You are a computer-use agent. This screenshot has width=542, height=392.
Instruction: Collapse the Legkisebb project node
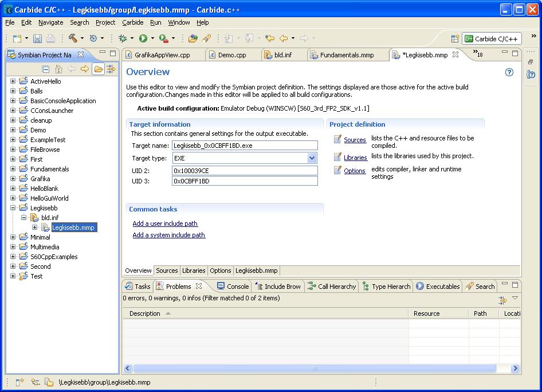pyautogui.click(x=13, y=208)
